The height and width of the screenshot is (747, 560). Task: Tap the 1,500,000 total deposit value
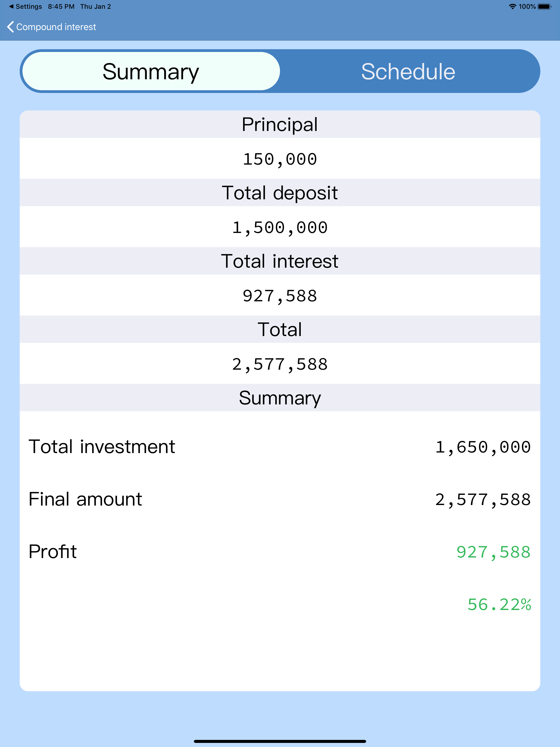coord(280,227)
